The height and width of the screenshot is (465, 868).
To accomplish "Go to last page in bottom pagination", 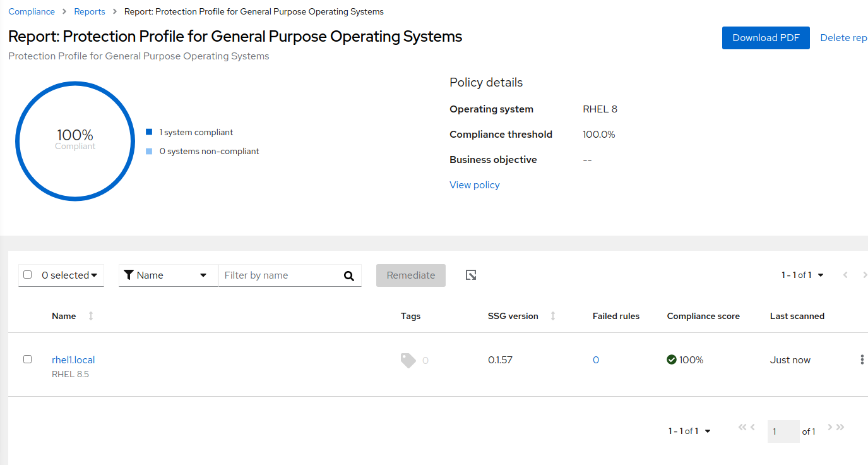I will (x=840, y=427).
